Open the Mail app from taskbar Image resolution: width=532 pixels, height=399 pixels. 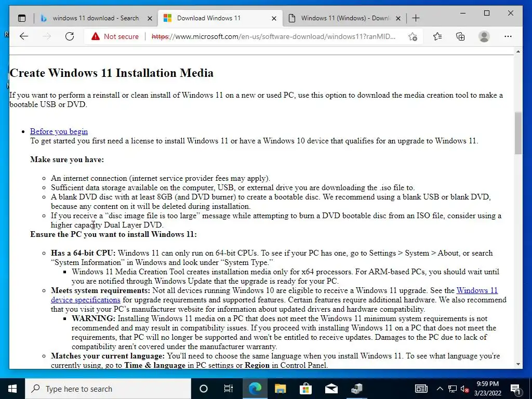point(331,389)
